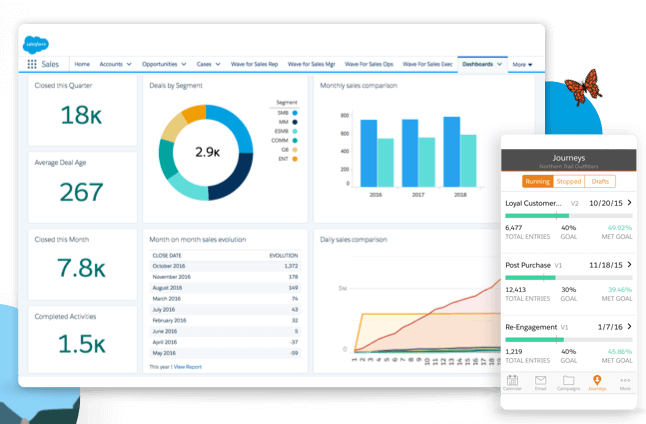Click the MM legend color dot
The width and height of the screenshot is (646, 424).
click(x=295, y=122)
